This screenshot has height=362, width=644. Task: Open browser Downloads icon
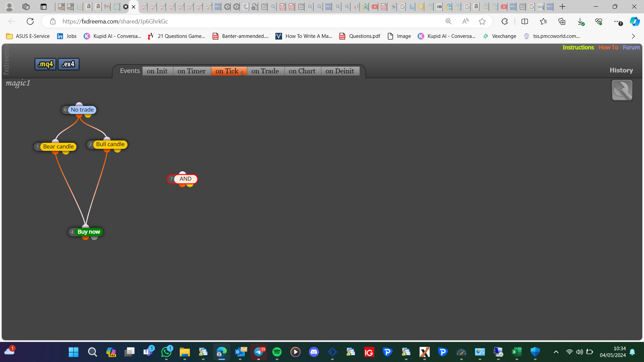pyautogui.click(x=581, y=21)
